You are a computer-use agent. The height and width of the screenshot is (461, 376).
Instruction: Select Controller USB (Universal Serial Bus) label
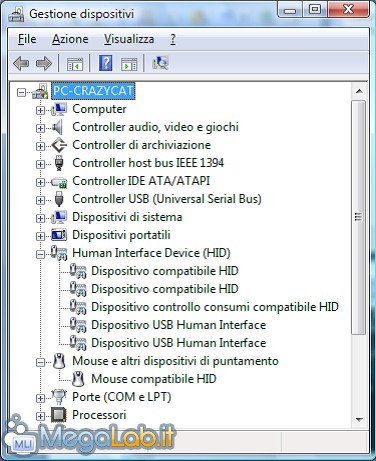coord(167,199)
